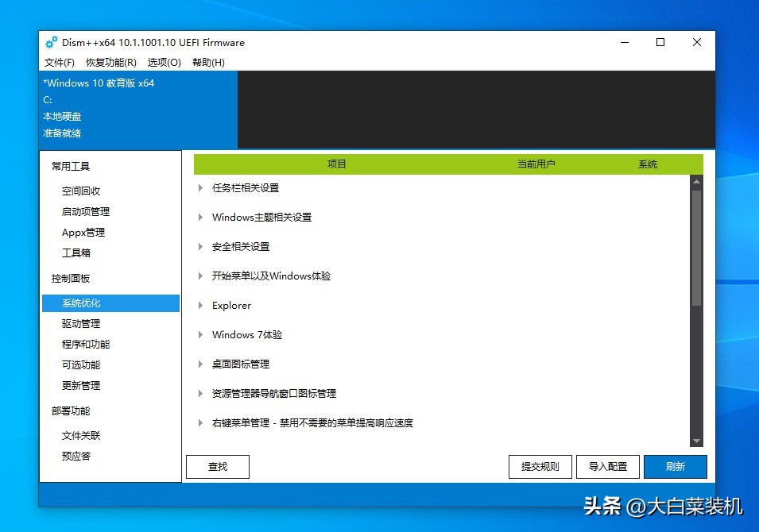
Task: Click the 导入配置 button
Action: [607, 467]
